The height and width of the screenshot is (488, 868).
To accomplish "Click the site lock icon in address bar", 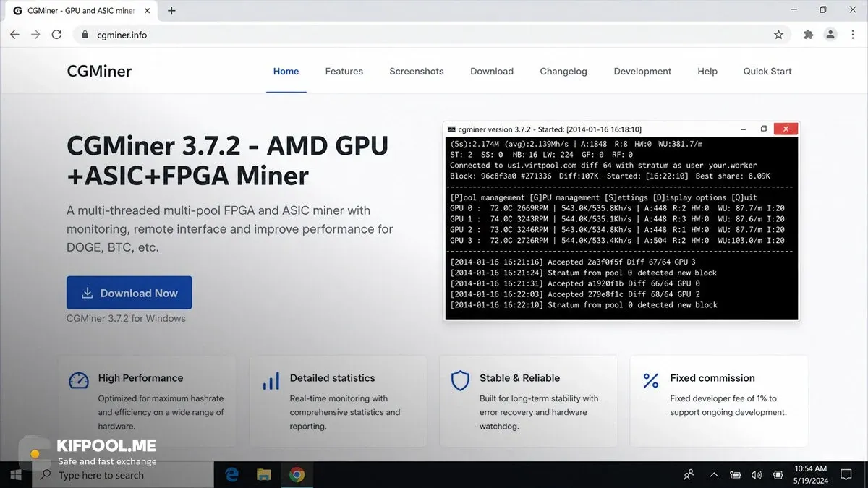I will (x=85, y=35).
